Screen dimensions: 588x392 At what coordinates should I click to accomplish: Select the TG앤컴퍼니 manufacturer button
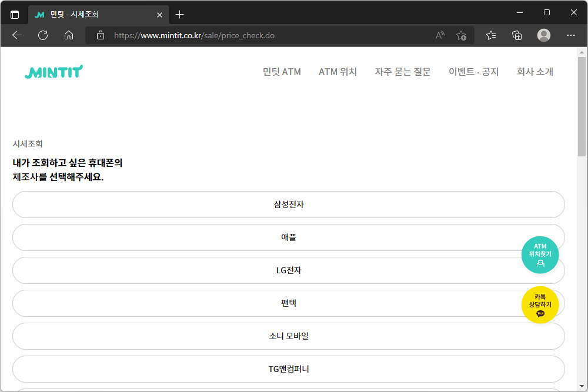288,369
